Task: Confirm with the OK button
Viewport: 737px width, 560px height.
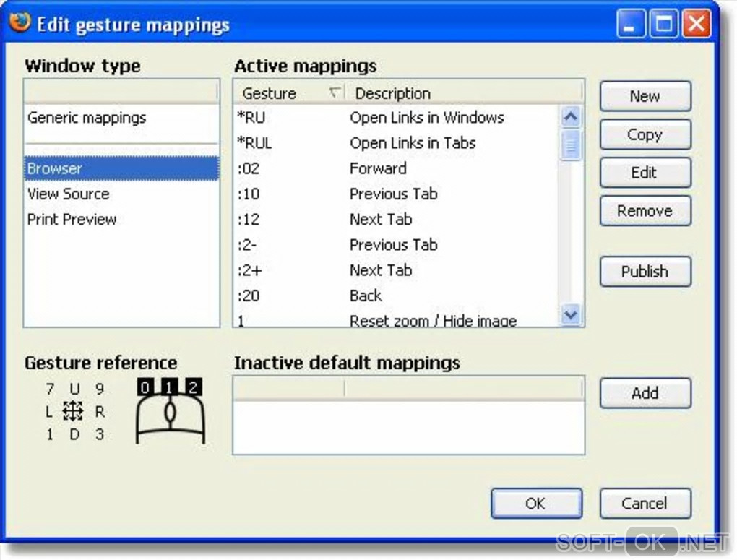Action: pyautogui.click(x=536, y=504)
